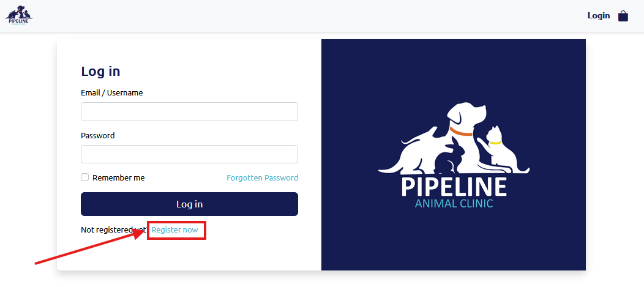Image resolution: width=644 pixels, height=287 pixels.
Task: Click the Email / Username field label
Action: tap(112, 93)
